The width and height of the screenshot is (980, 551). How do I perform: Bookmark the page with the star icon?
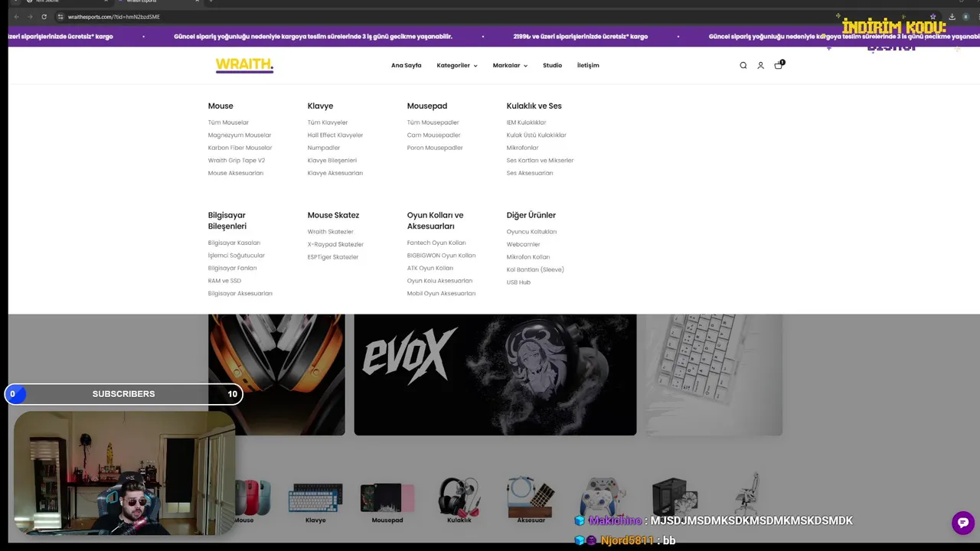coord(933,17)
